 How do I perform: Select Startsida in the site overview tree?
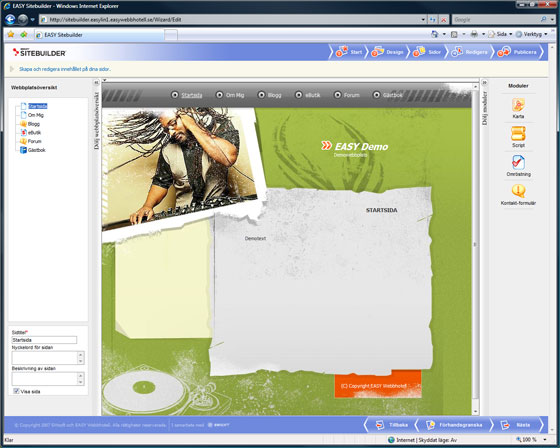38,106
